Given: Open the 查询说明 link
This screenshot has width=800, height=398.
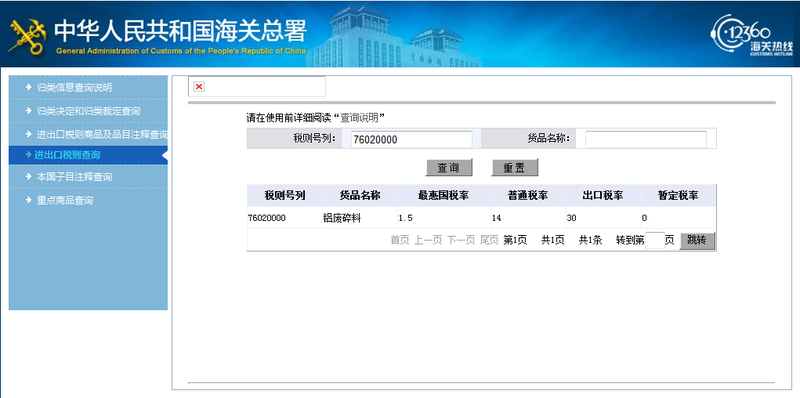Looking at the screenshot, I should 359,118.
